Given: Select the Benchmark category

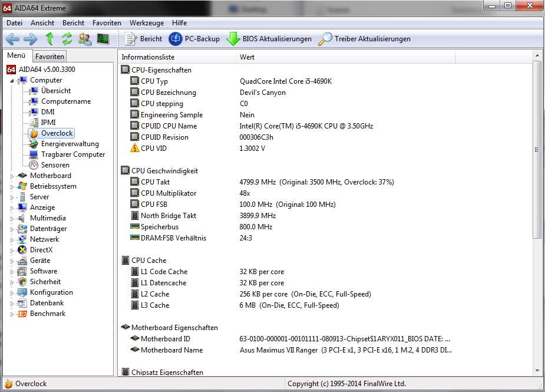Looking at the screenshot, I should [42, 314].
